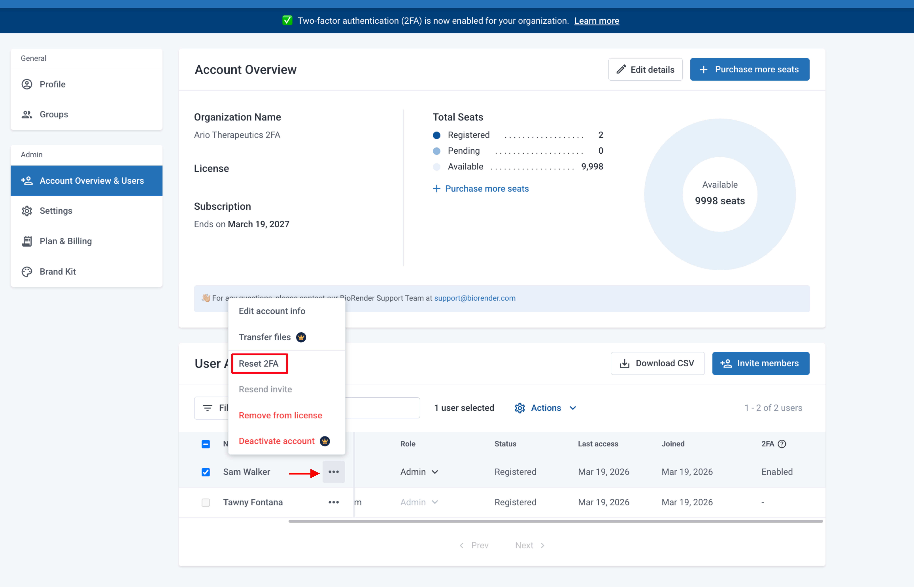
Task: Select Remove from license menu entry
Action: coord(280,415)
